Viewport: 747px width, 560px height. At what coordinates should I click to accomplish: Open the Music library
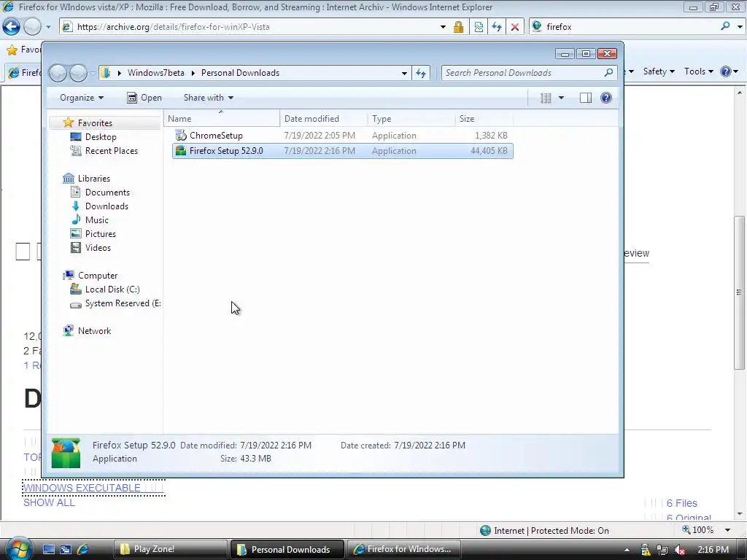[x=90, y=220]
